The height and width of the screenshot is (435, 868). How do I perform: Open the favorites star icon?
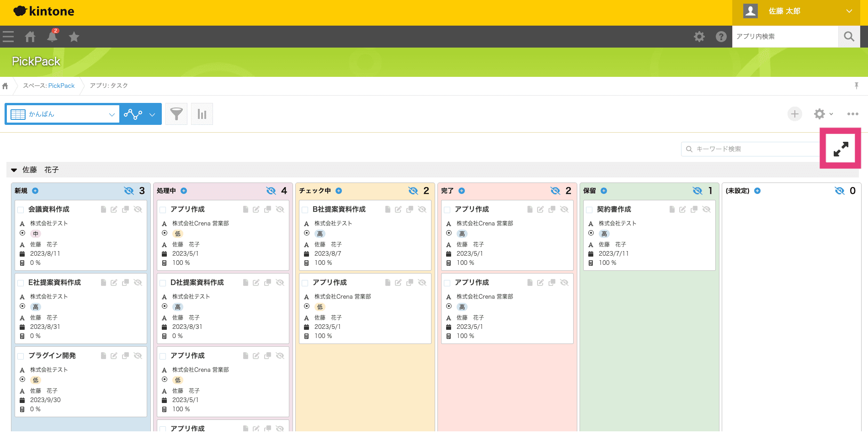(74, 37)
